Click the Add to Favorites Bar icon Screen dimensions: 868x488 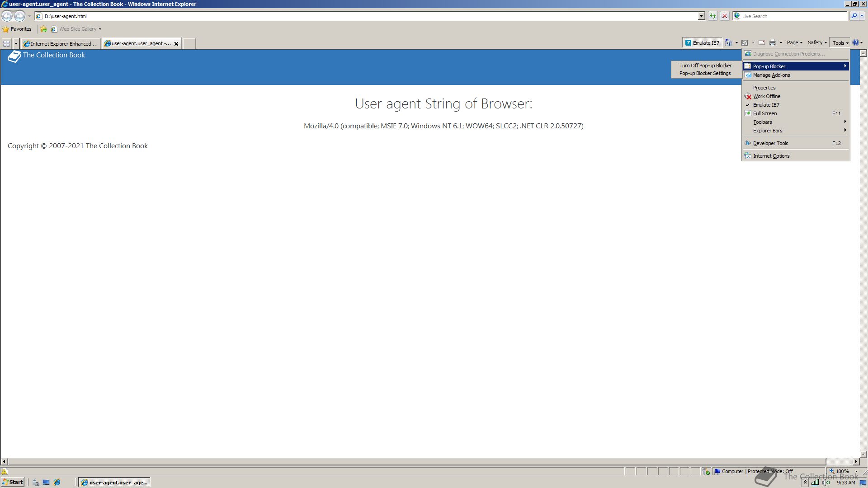(x=43, y=29)
